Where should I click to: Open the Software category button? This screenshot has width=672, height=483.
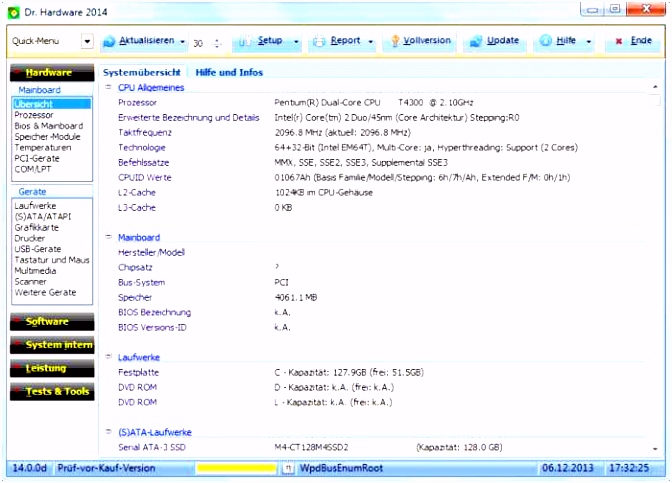click(x=52, y=321)
